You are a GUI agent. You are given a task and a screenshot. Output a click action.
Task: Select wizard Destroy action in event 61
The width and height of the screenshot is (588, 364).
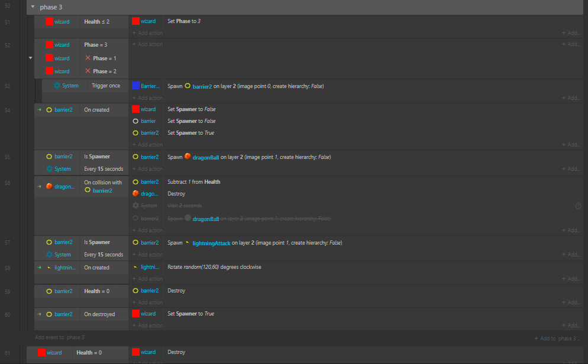point(176,352)
